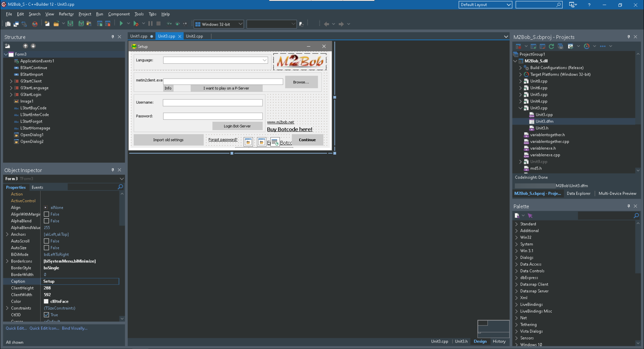Click Add New Project icon in Projects panel
This screenshot has width=644, height=349.
(x=533, y=46)
